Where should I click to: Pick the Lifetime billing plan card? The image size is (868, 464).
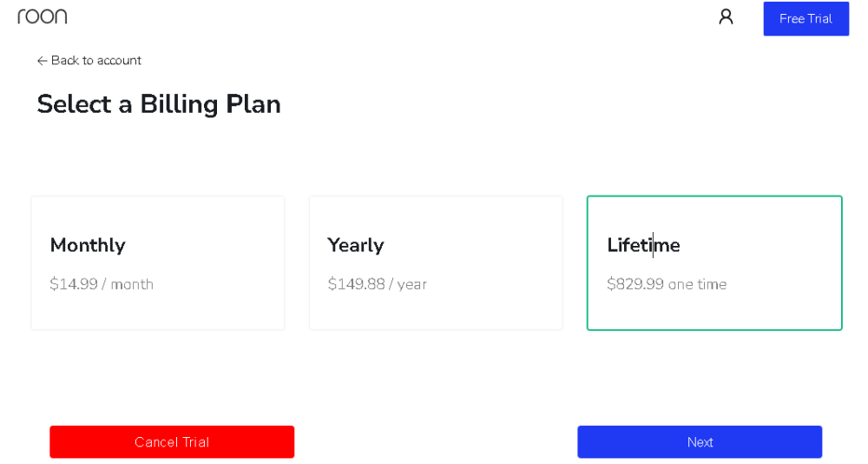coord(714,262)
